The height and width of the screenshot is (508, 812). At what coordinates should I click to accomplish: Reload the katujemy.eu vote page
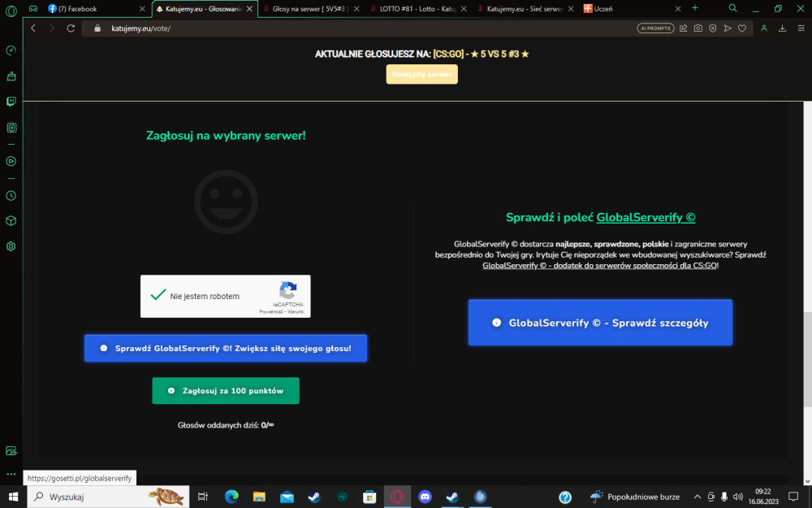(x=71, y=28)
